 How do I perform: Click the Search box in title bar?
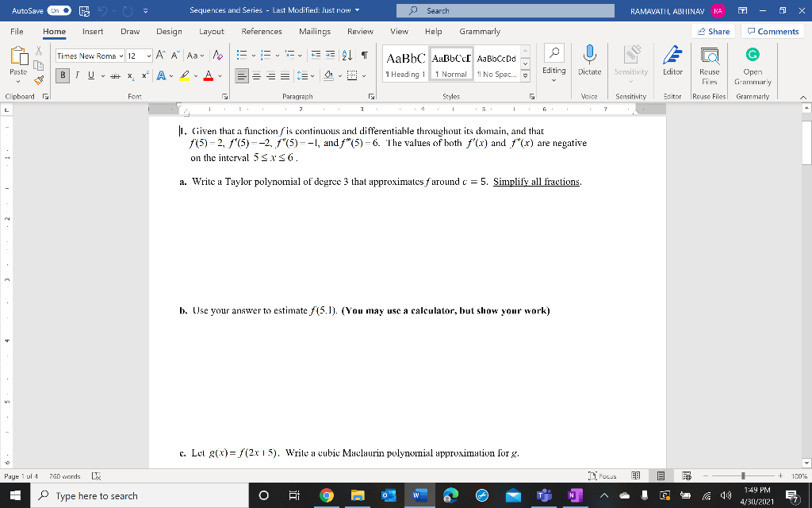[505, 10]
